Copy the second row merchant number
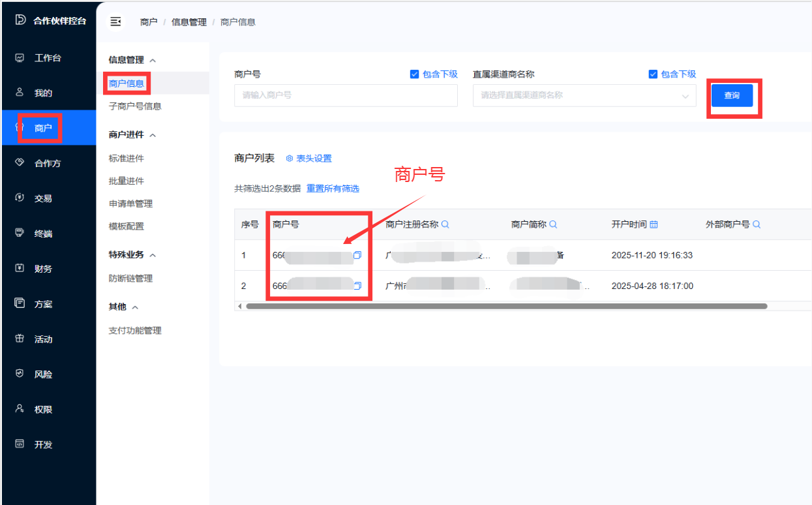Image resolution: width=812 pixels, height=505 pixels. (x=357, y=286)
